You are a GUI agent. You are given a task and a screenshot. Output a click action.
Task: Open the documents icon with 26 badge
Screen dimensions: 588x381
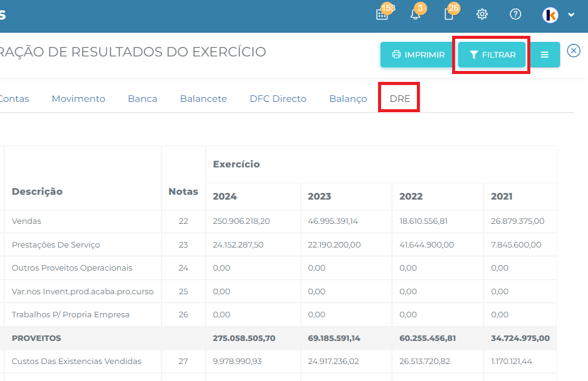point(449,15)
